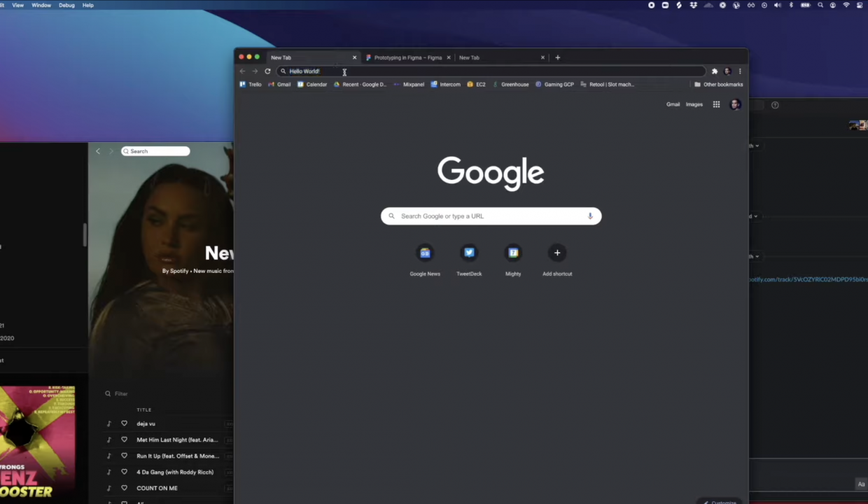This screenshot has height=504, width=868.
Task: Open the Mighty shortcut
Action: click(513, 260)
